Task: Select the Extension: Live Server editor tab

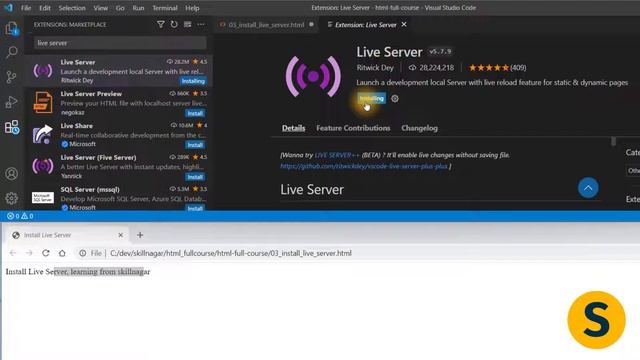Action: 365,24
